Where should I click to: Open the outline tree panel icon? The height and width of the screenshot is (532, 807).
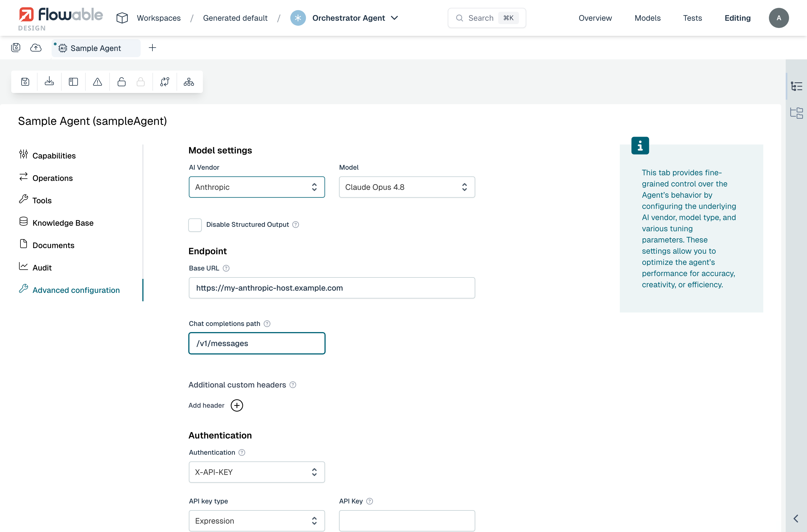796,86
